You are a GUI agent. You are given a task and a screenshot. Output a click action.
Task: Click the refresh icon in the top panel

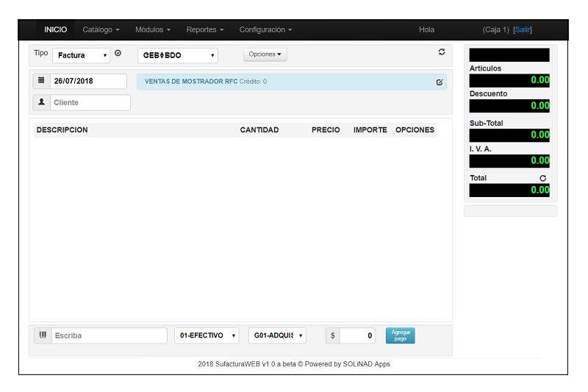click(442, 51)
